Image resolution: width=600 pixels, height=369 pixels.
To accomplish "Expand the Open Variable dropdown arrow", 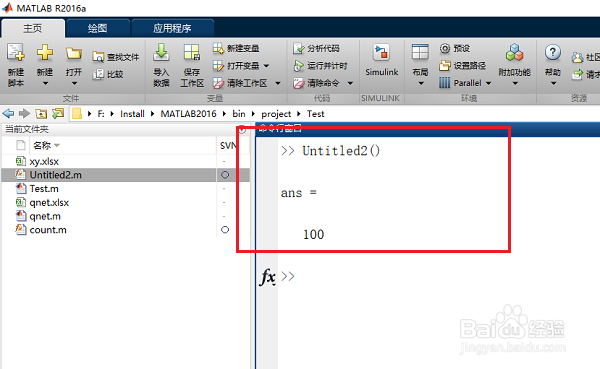I will coord(266,66).
